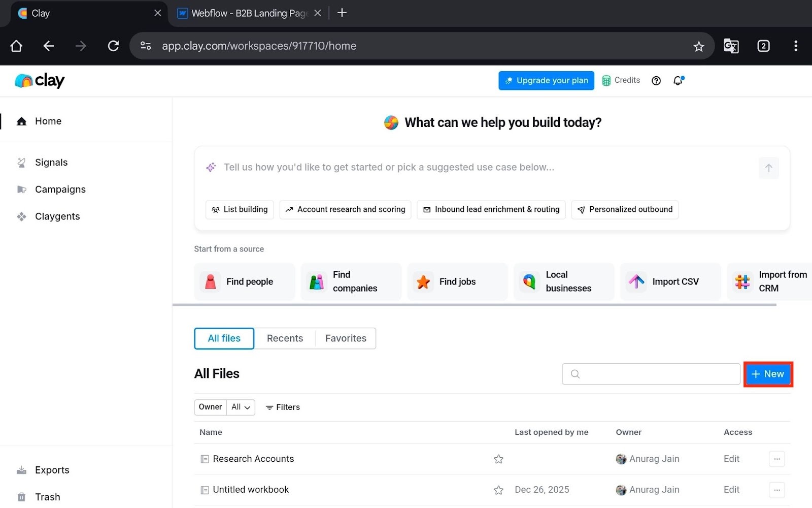The height and width of the screenshot is (508, 812).
Task: Open the Google Translate icon
Action: [731, 46]
